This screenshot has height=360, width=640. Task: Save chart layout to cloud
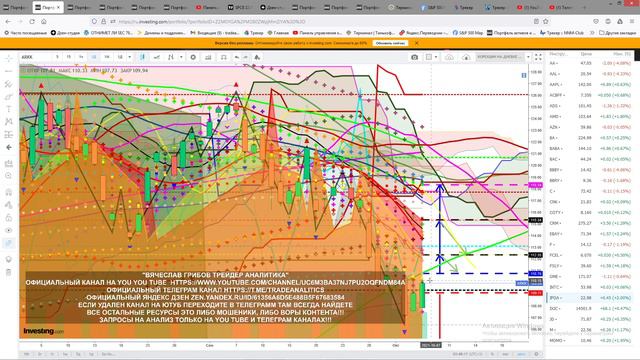pos(449,57)
